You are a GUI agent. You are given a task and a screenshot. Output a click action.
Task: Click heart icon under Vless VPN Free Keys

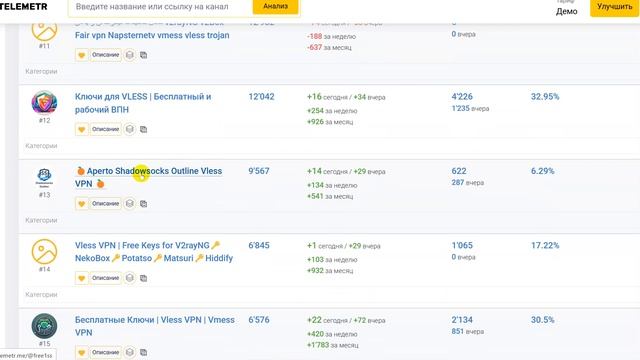click(82, 278)
